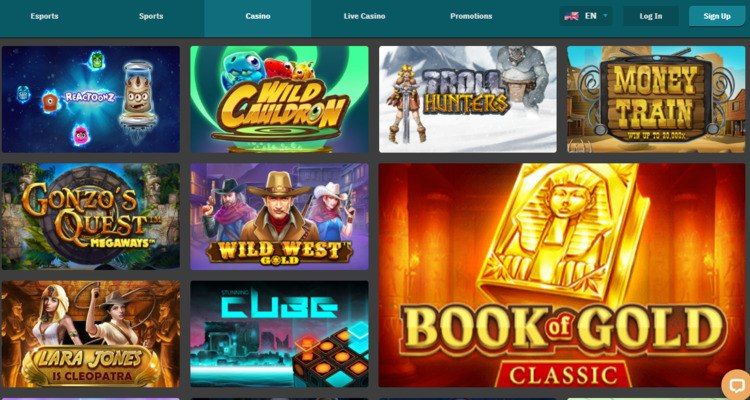Click the Log In button
The width and height of the screenshot is (750, 400).
[651, 16]
